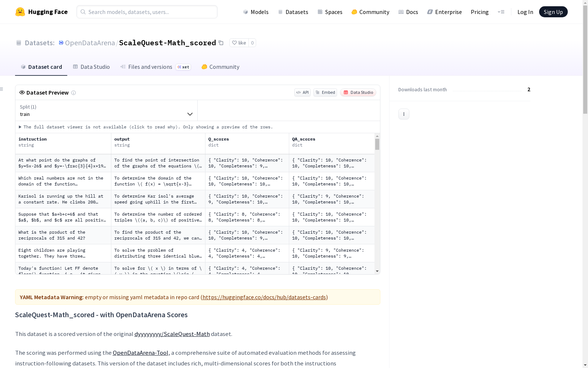Click the Datasets: breadcrumb label
Screen dimensions: 588x368
click(39, 43)
